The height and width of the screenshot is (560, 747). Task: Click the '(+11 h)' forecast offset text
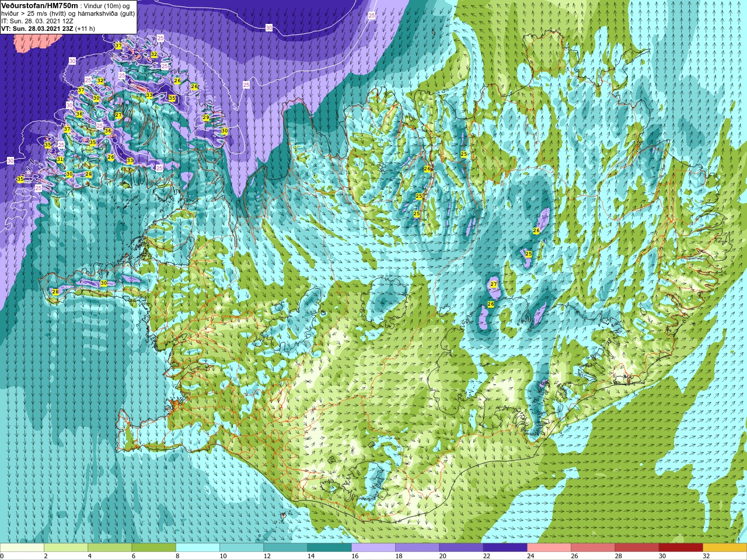pos(85,28)
